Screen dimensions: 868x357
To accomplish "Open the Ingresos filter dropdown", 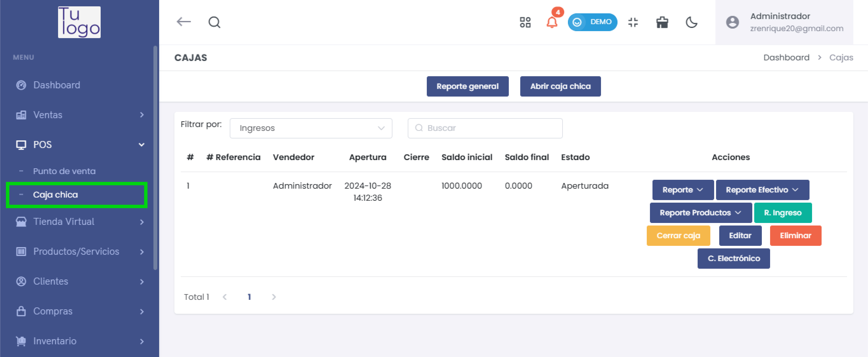I will coord(311,128).
